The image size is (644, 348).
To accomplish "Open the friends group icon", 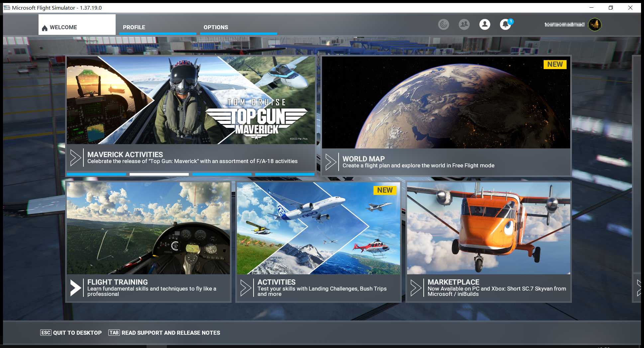I will (x=464, y=24).
